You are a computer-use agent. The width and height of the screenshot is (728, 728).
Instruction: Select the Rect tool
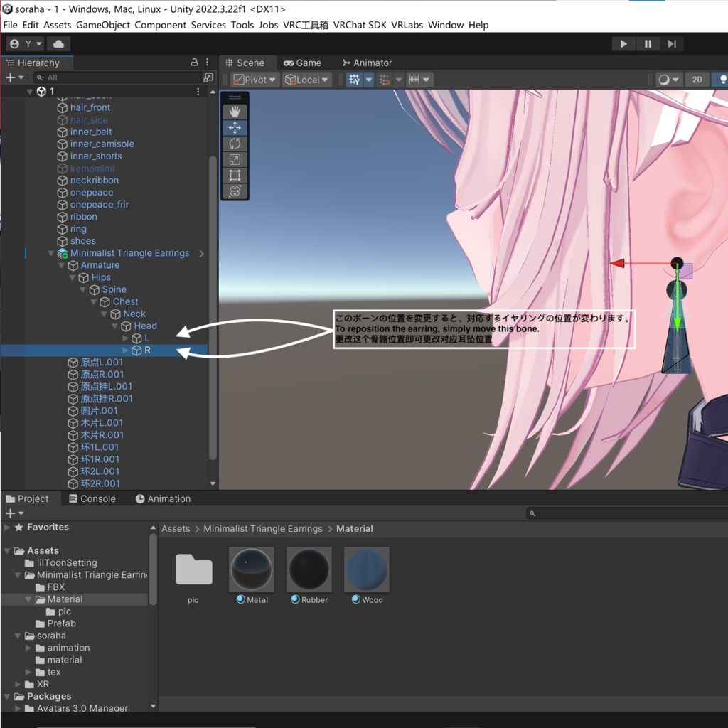pyautogui.click(x=235, y=175)
